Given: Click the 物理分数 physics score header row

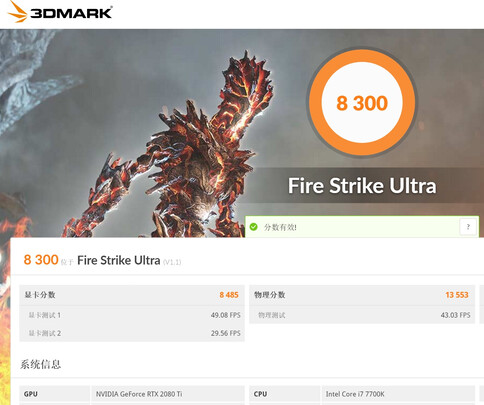Looking at the screenshot, I should (362, 295).
